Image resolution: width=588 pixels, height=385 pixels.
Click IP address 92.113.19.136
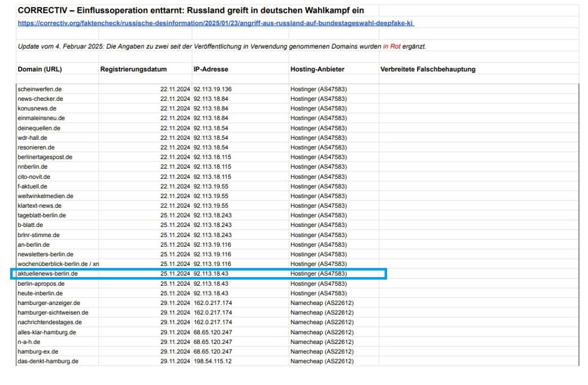point(213,89)
